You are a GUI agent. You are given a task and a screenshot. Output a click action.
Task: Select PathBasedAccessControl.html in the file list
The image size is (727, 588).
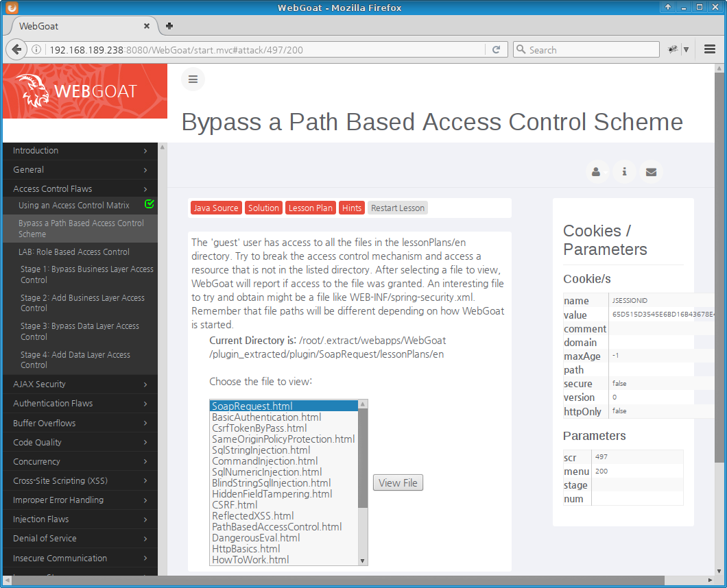click(x=284, y=527)
